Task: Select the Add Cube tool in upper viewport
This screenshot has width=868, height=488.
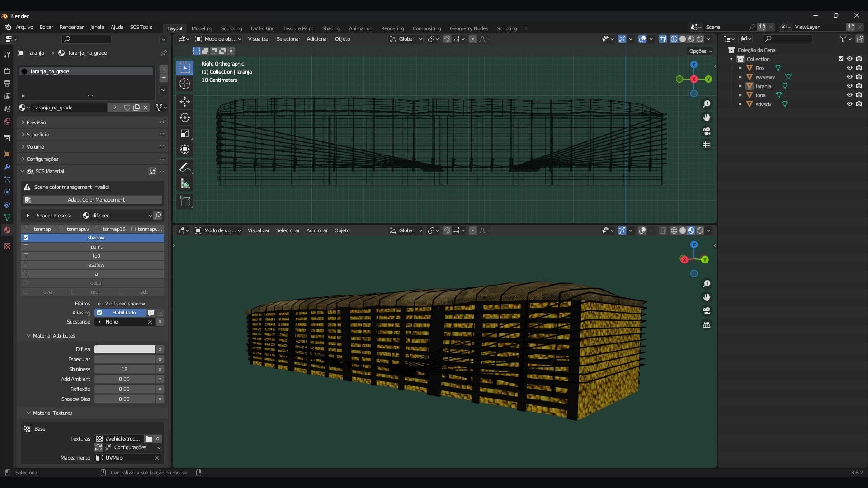Action: coord(185,201)
